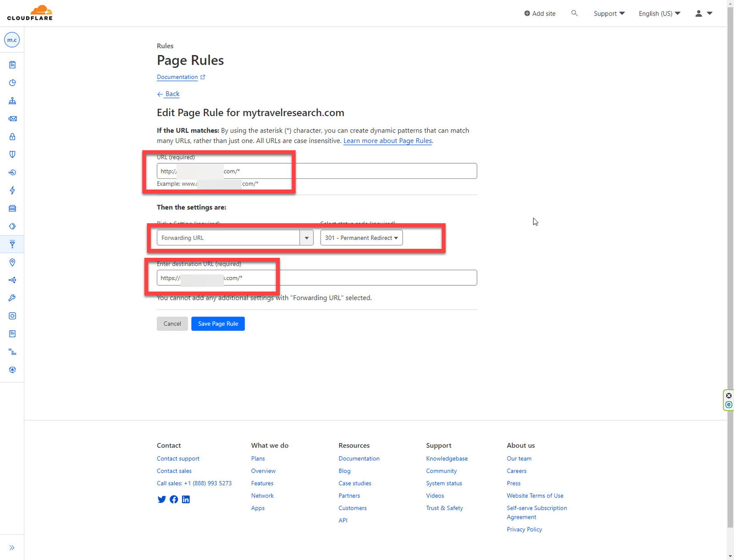
Task: Click the Email envelope sidebar icon
Action: [x=12, y=118]
